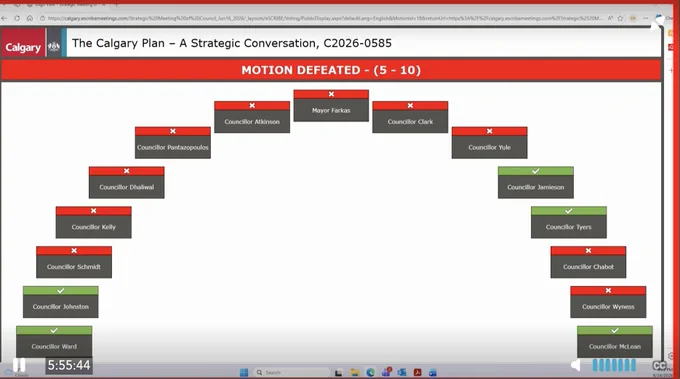Click red X above Councillor Dhaliwal
The image size is (680, 379).
tap(127, 171)
